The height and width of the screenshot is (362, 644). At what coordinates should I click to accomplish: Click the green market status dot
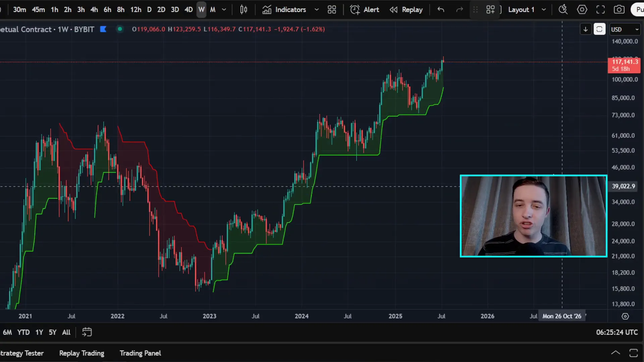click(120, 29)
